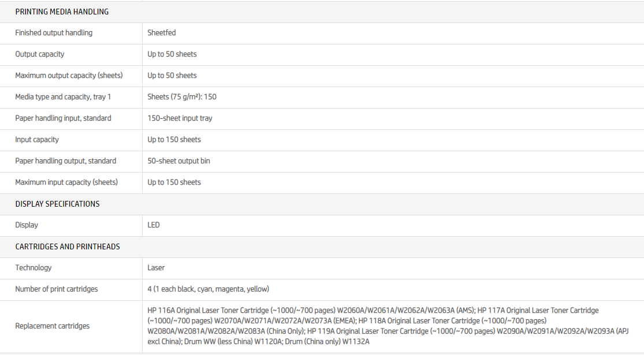644x355 pixels.
Task: Select the Input capacity row label
Action: pos(37,140)
